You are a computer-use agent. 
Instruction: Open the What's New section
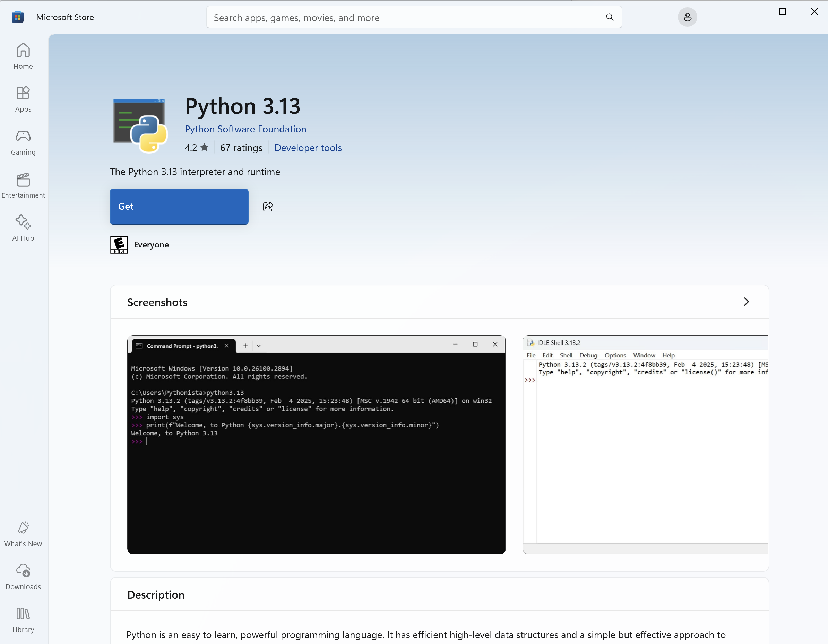tap(23, 533)
